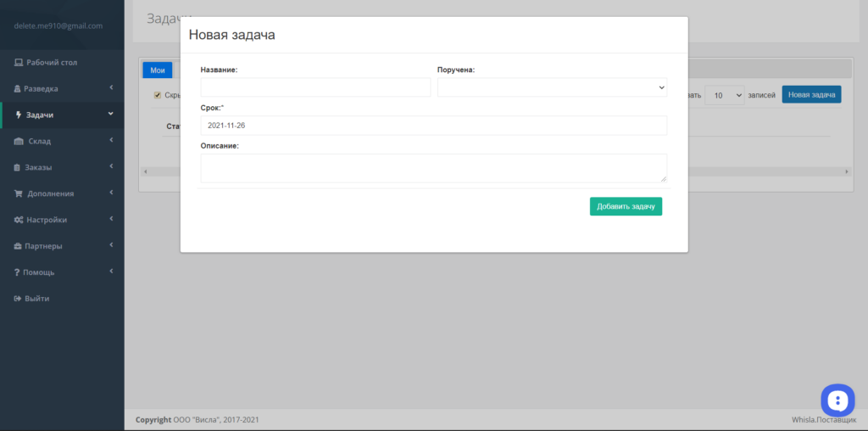
Task: Open the records-per-page dropdown showing 10
Action: 725,95
